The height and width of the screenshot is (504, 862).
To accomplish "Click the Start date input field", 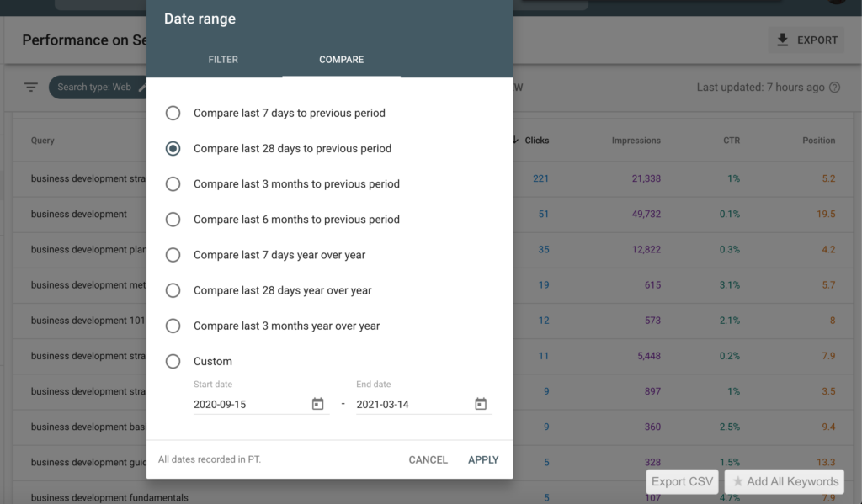I will point(248,404).
